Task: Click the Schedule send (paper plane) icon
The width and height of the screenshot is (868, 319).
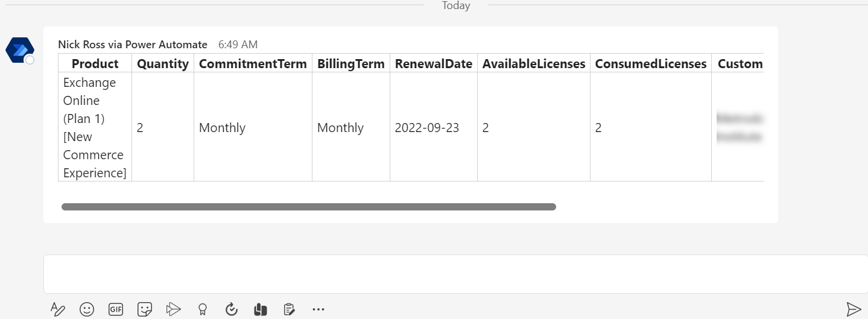Action: point(174,309)
